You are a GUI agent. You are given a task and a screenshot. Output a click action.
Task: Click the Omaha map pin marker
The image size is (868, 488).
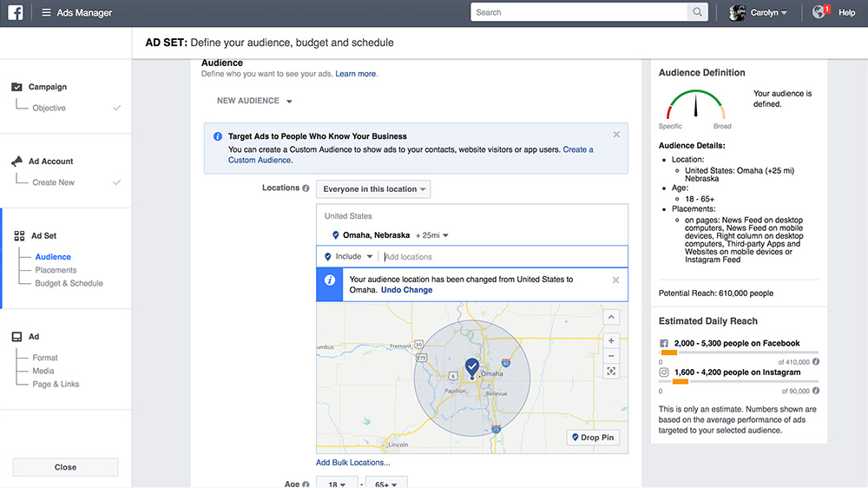tap(471, 368)
